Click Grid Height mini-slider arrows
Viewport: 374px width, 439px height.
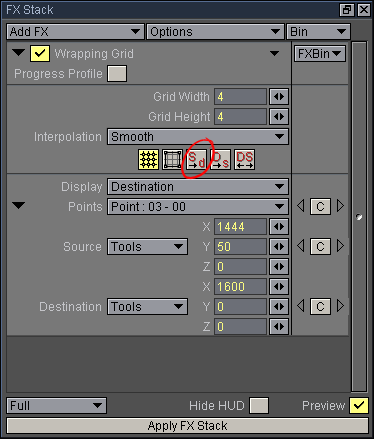[279, 117]
